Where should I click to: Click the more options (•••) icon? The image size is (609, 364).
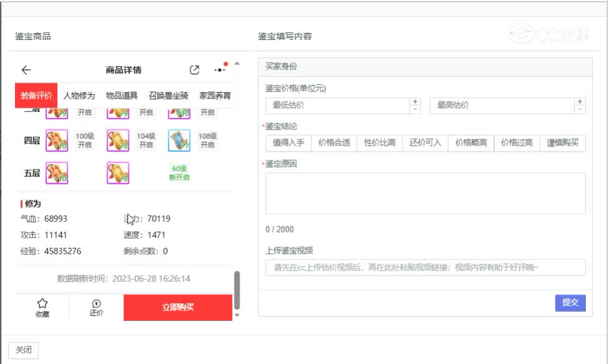(219, 70)
